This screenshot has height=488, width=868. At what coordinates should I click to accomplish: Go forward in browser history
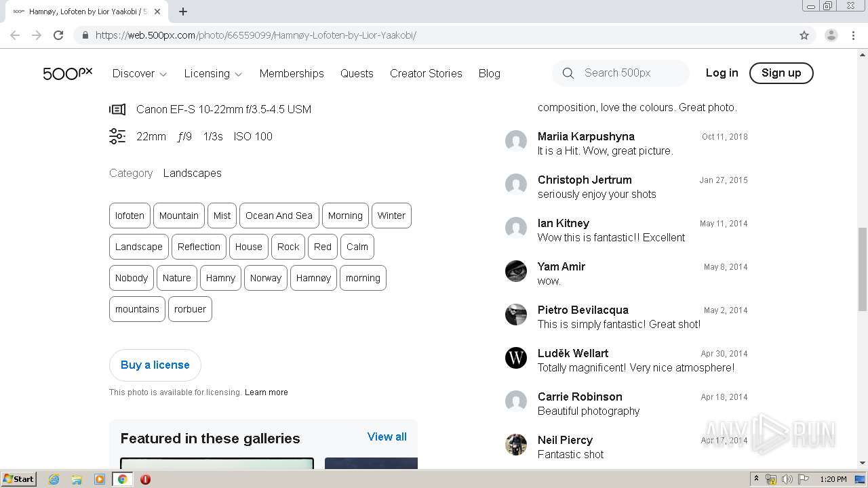(37, 35)
